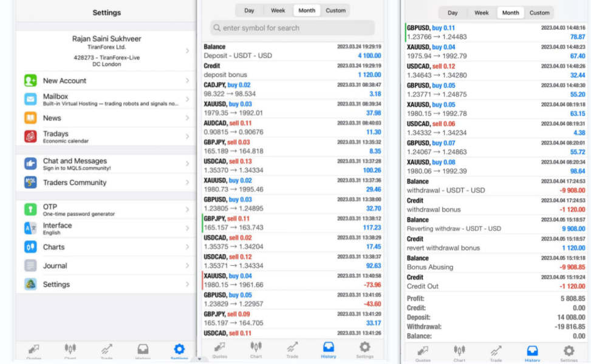591x364 pixels.
Task: Select the Week tab on the right screen
Action: (481, 13)
